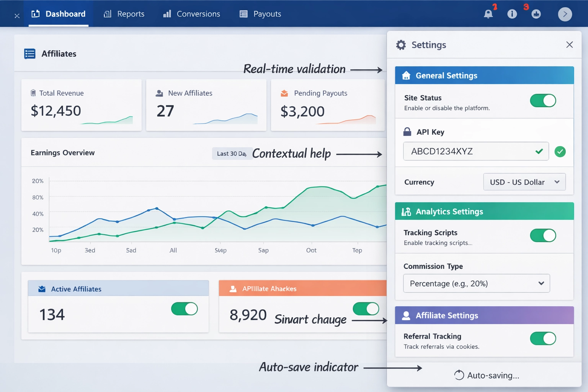Close the Settings panel
The image size is (588, 392).
pos(570,45)
